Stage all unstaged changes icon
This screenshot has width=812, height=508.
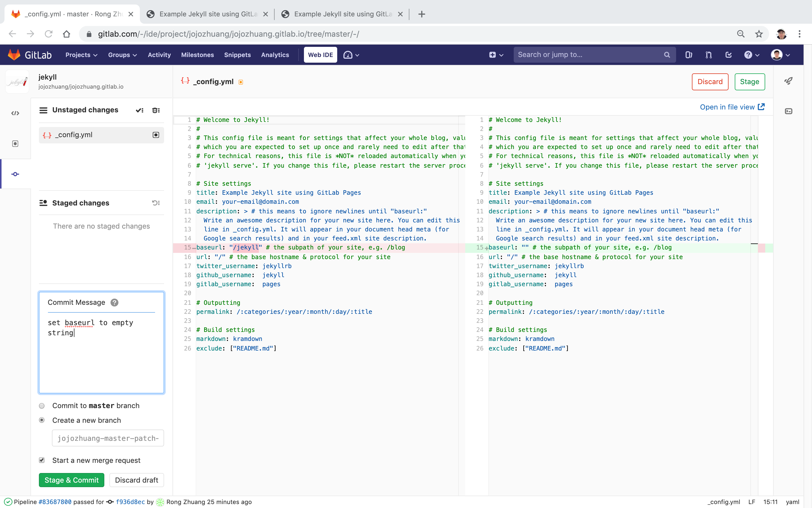140,110
